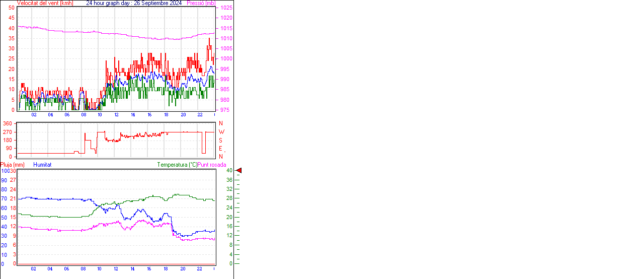Click hour 12 on the wind speed chart
This screenshot has width=644, height=279.
tap(116, 115)
